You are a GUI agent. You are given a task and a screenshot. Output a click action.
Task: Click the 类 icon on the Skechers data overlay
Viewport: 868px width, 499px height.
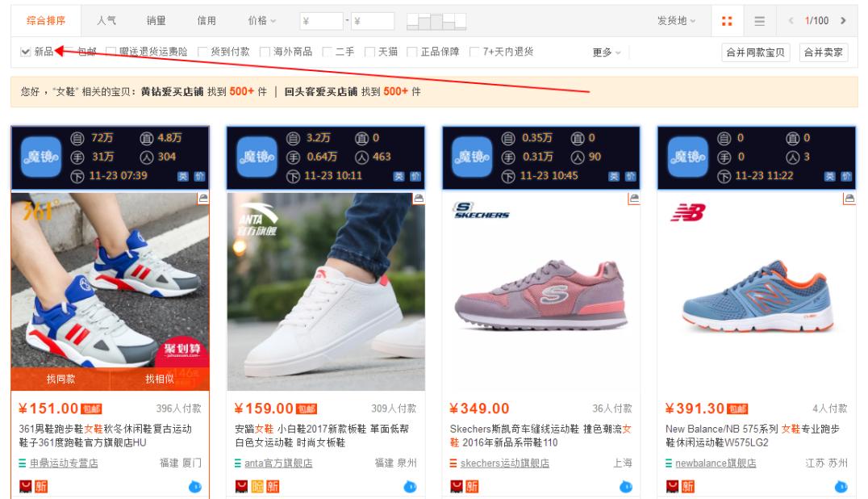click(615, 176)
